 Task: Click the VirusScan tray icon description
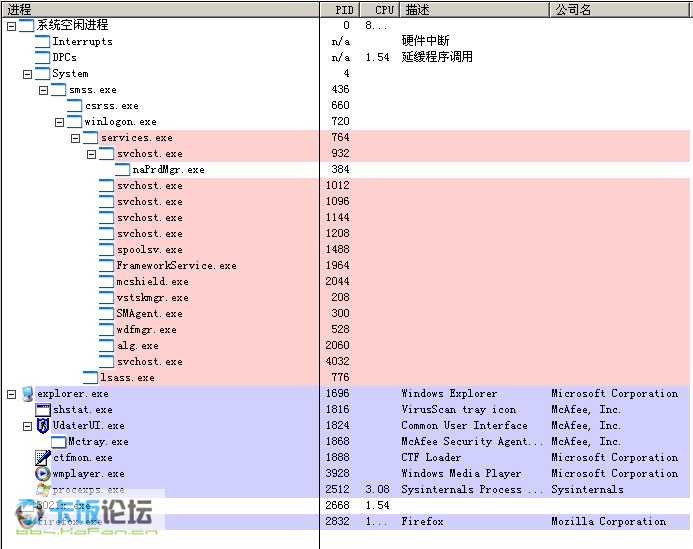[458, 409]
